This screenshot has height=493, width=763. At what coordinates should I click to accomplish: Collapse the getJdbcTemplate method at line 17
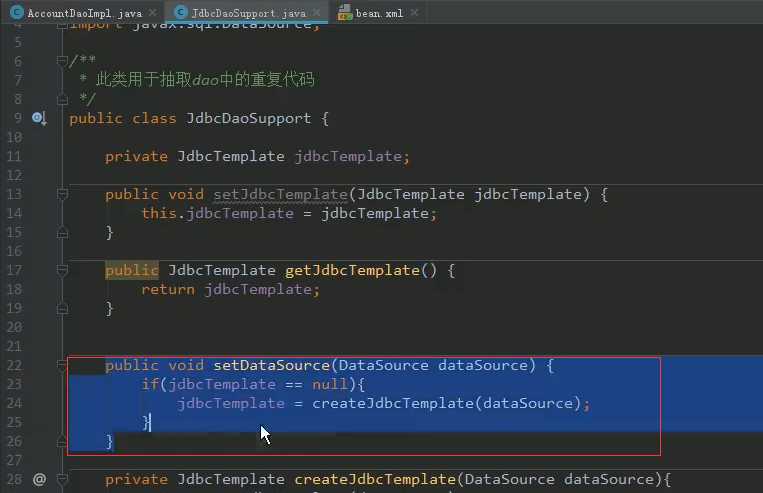[x=62, y=270]
